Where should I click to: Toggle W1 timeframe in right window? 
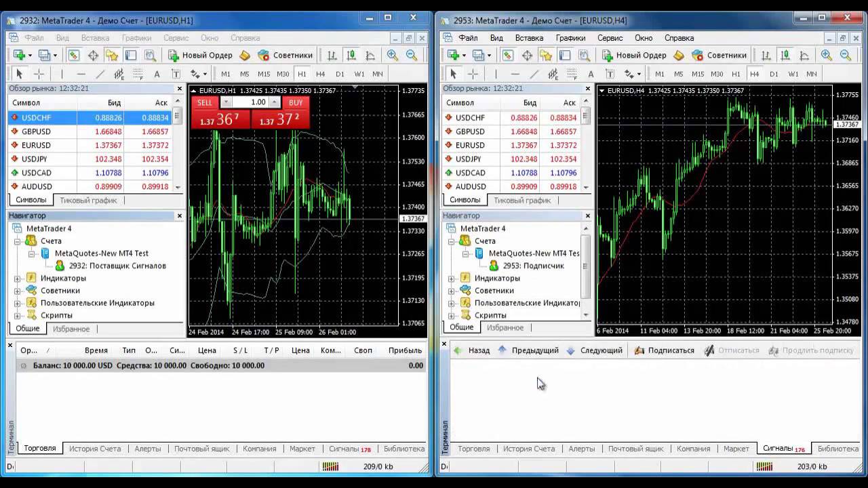(793, 74)
